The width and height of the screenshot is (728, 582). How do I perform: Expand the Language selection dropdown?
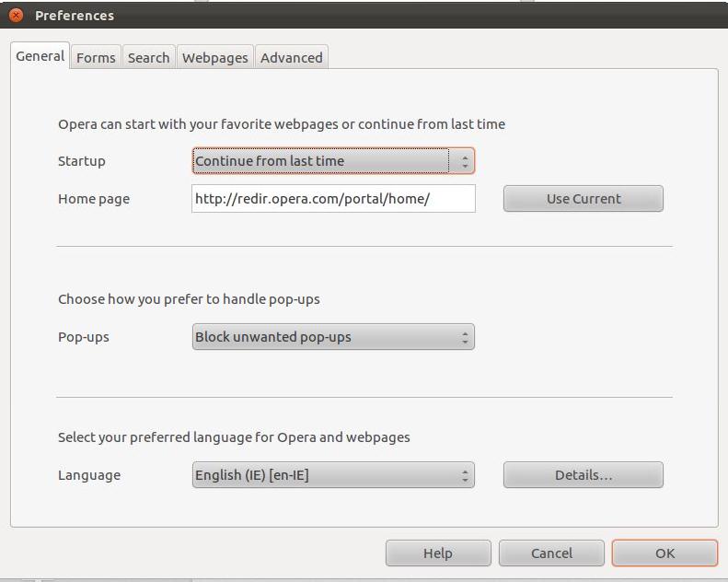click(x=332, y=475)
